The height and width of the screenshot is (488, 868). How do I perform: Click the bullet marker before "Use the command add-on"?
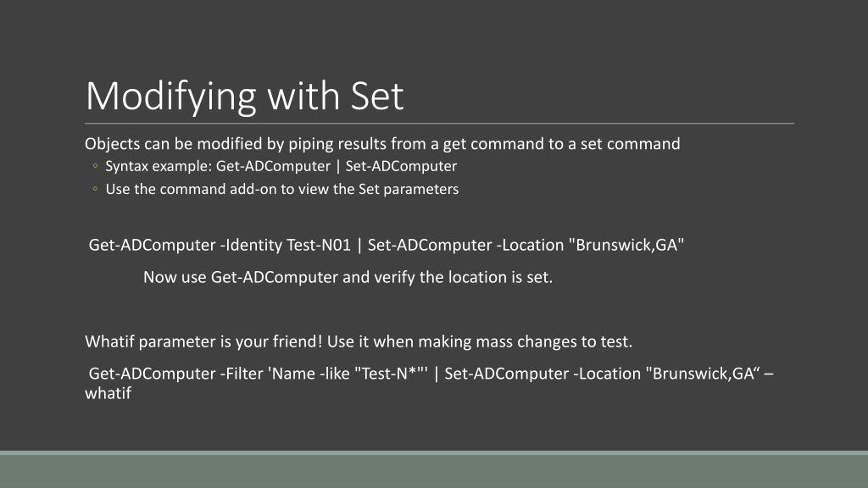coord(95,189)
